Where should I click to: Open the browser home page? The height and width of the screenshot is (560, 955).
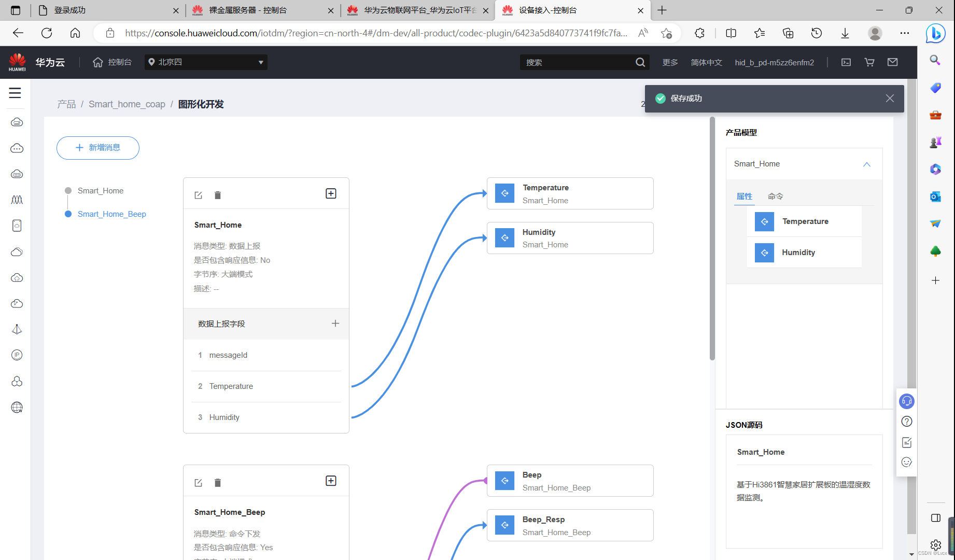pos(75,33)
